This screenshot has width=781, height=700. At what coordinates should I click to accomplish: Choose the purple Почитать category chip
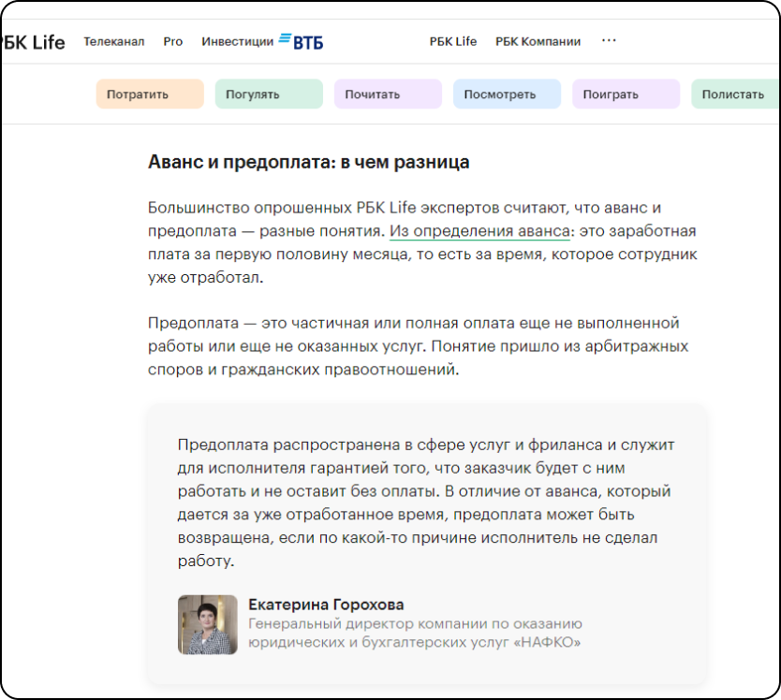[x=388, y=95]
